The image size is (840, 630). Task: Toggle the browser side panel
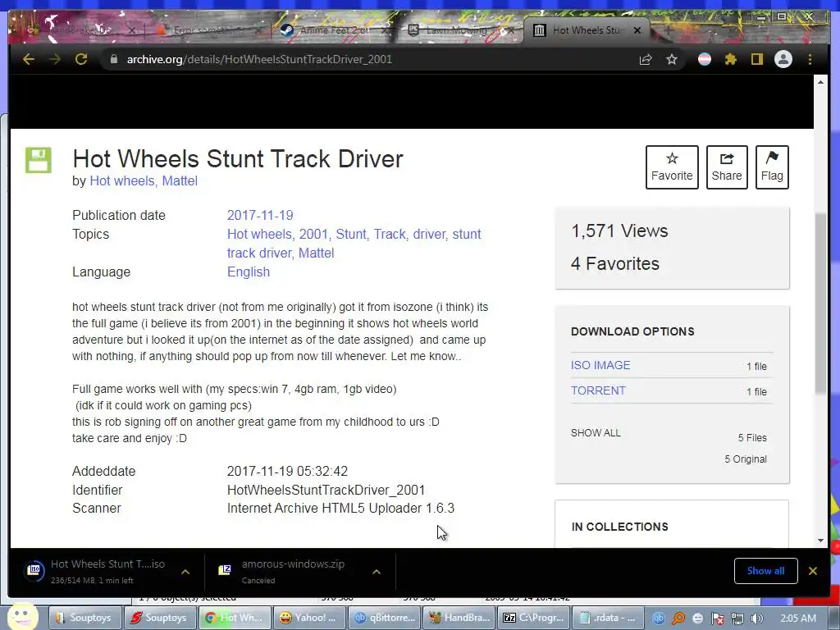pos(756,59)
